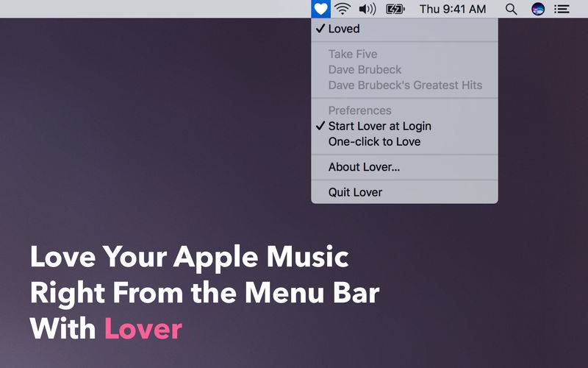Image resolution: width=588 pixels, height=368 pixels.
Task: Click the battery charging icon
Action: click(395, 9)
